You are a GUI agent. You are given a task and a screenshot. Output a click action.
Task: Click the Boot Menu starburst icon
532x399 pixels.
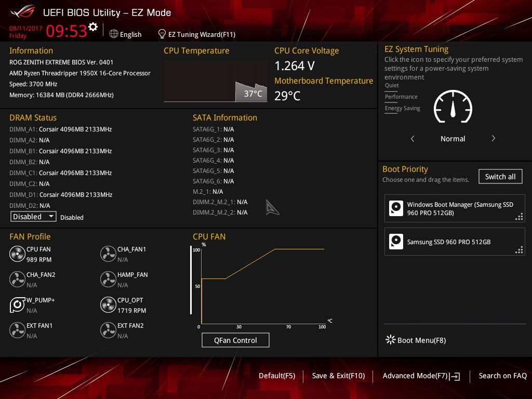pyautogui.click(x=391, y=340)
